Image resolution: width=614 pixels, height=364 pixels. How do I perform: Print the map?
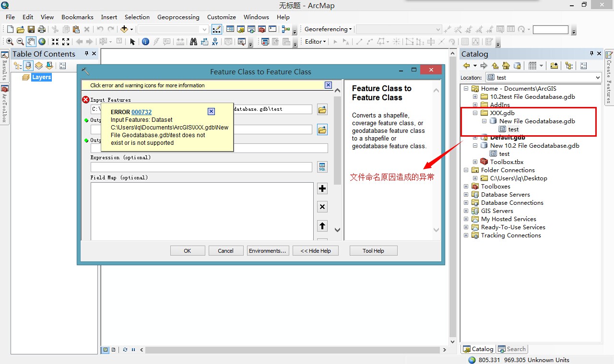tap(42, 29)
